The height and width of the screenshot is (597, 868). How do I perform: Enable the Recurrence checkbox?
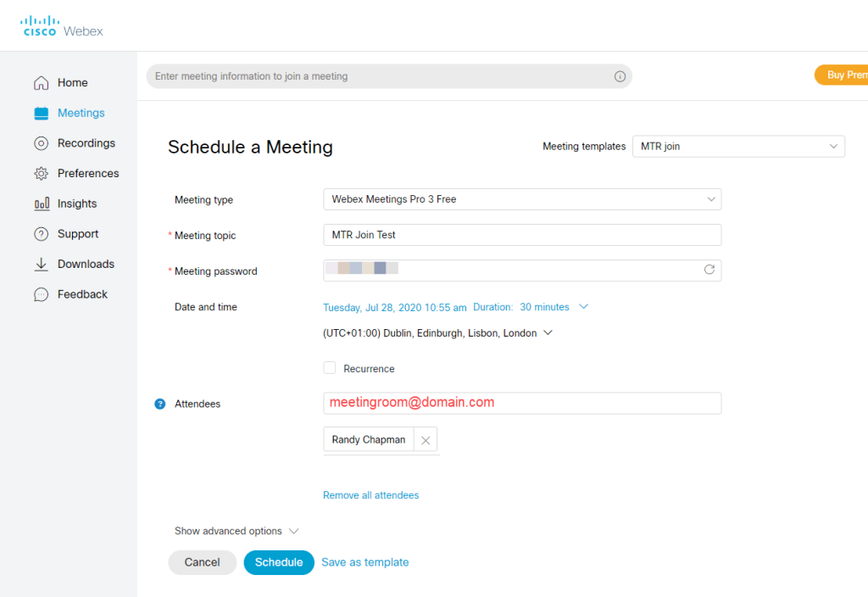[x=329, y=368]
